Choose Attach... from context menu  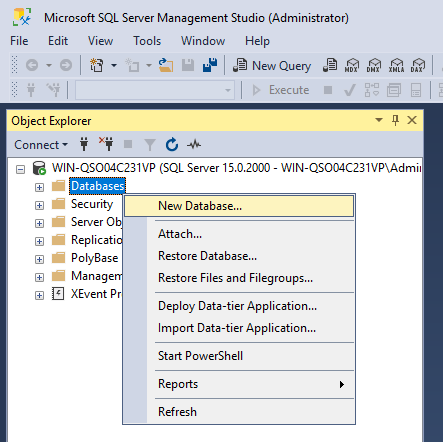point(239,234)
